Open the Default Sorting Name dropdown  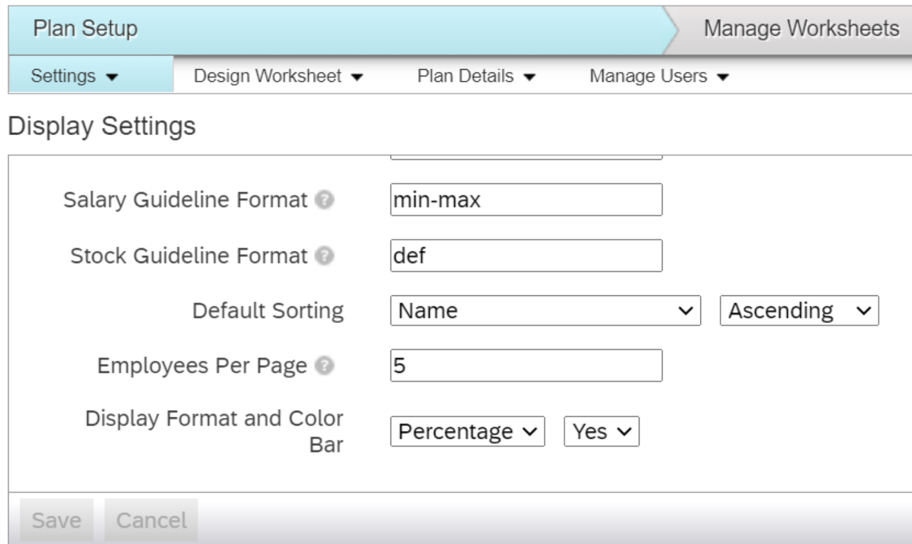(545, 311)
